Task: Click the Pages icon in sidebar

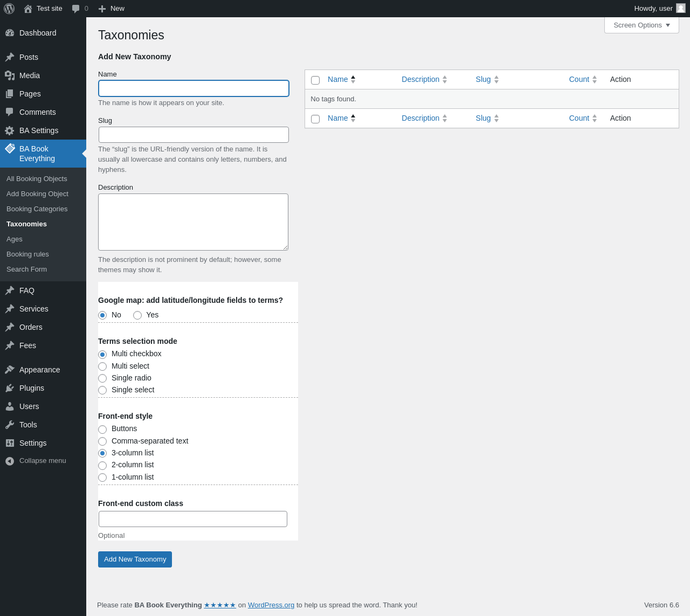Action: click(x=10, y=94)
